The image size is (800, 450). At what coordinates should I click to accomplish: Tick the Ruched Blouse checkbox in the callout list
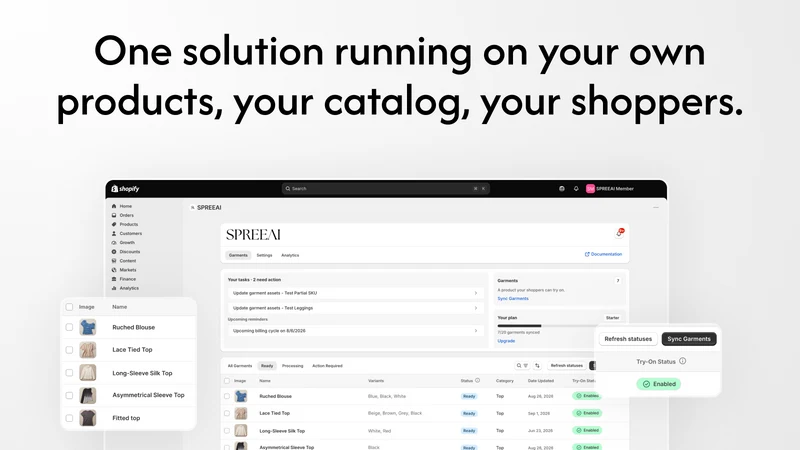(69, 328)
